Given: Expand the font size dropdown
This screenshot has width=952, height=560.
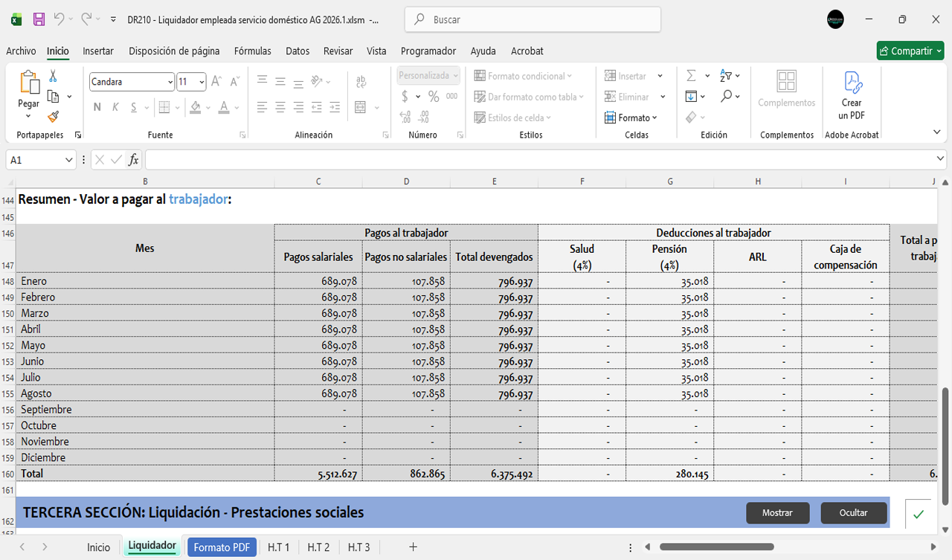Looking at the screenshot, I should [202, 82].
